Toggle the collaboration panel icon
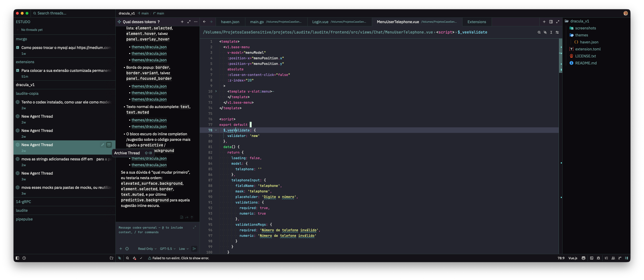 (x=613, y=258)
